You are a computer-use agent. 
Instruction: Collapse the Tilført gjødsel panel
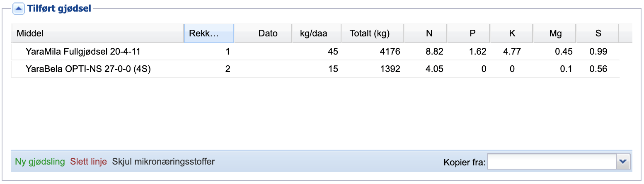coord(18,8)
